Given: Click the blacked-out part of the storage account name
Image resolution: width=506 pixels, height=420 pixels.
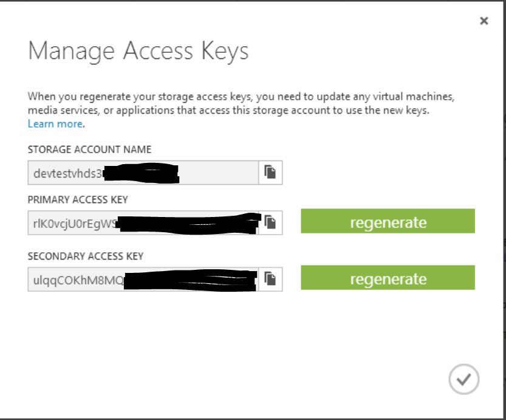Looking at the screenshot, I should pyautogui.click(x=141, y=173).
